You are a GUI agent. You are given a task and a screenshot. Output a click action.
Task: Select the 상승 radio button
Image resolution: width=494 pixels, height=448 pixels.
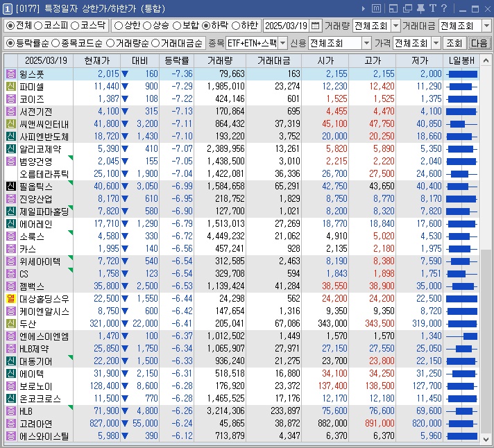pyautogui.click(x=147, y=26)
